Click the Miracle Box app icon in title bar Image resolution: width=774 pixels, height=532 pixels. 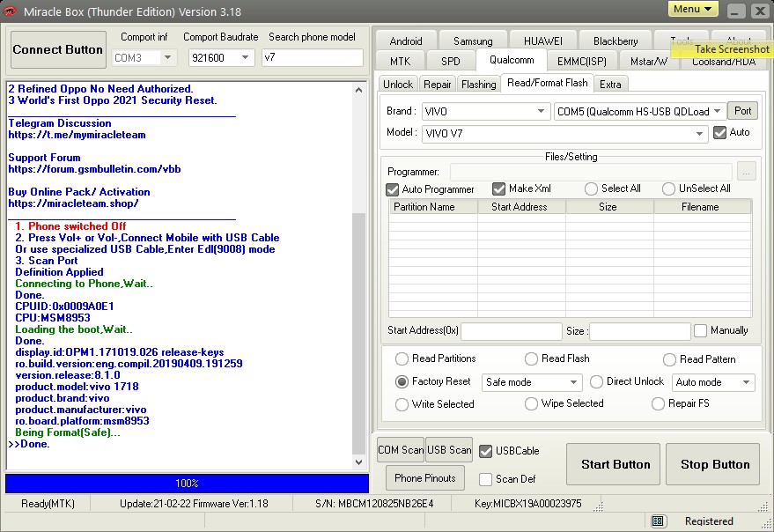11,11
